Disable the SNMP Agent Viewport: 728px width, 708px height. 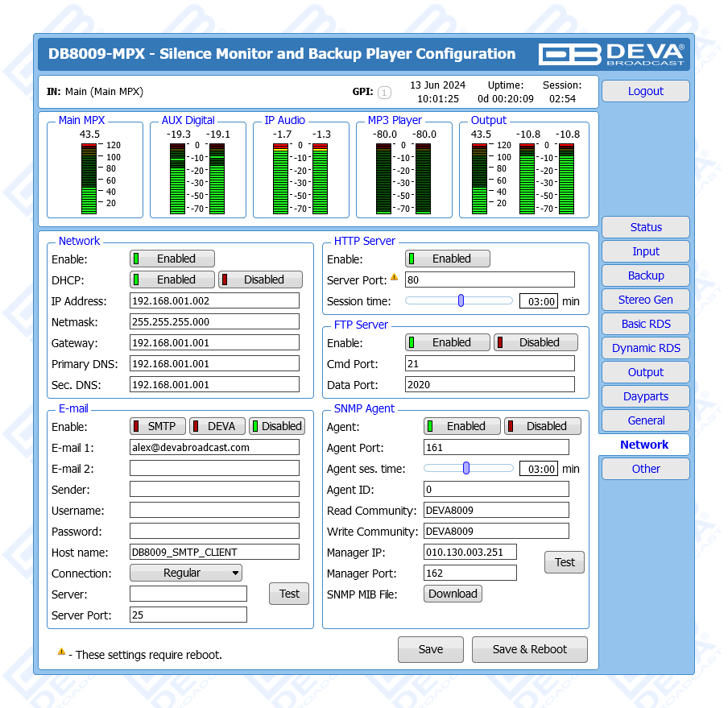click(x=543, y=426)
